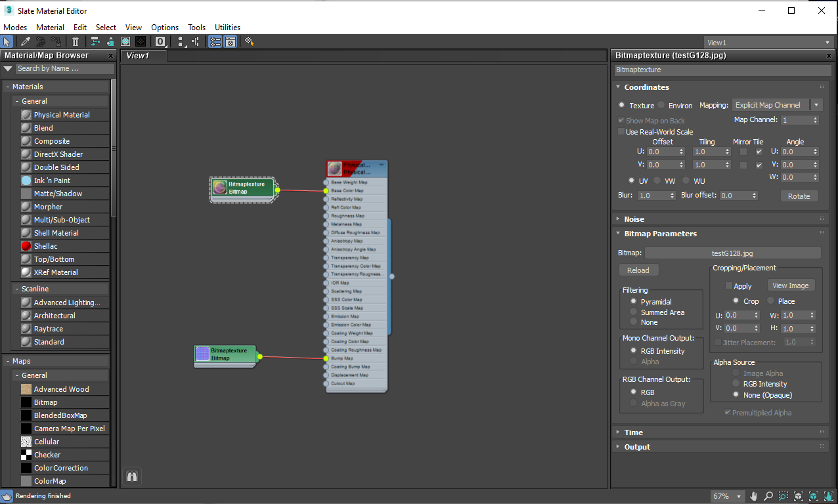
Task: Click the binoculars icon in View1 panel
Action: 132,476
